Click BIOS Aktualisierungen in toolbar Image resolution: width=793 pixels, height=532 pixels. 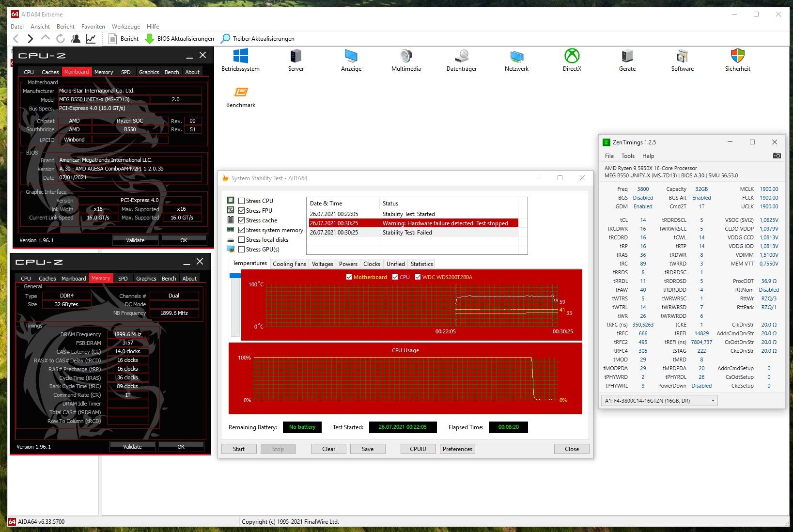[180, 39]
